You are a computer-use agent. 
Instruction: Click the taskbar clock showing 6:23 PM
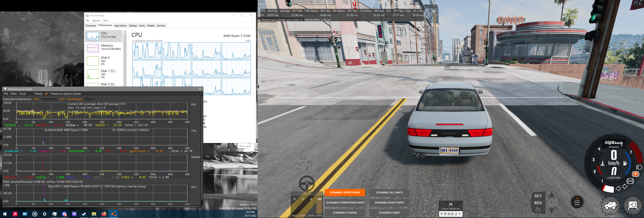(250, 212)
